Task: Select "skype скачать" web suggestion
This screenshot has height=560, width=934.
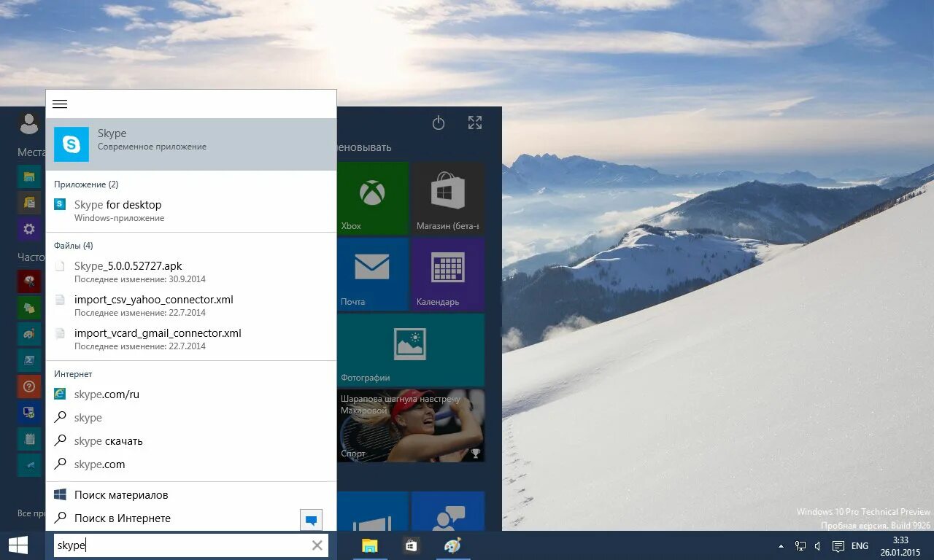Action: pyautogui.click(x=191, y=441)
